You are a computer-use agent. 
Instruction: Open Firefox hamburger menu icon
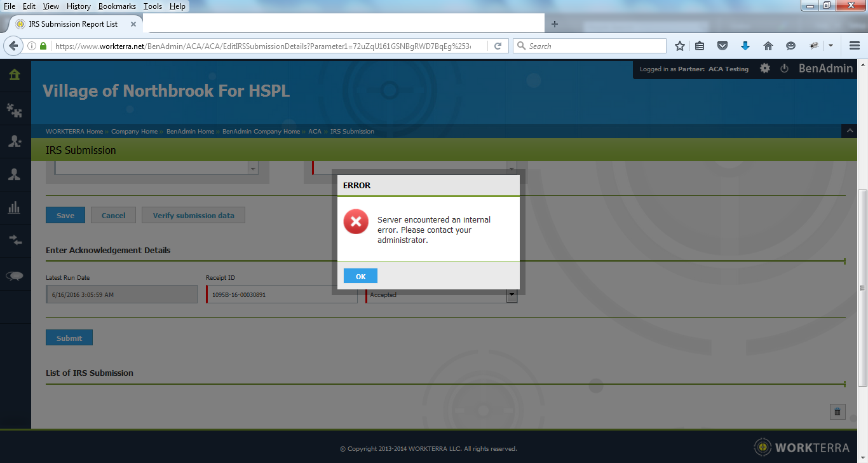coord(855,46)
